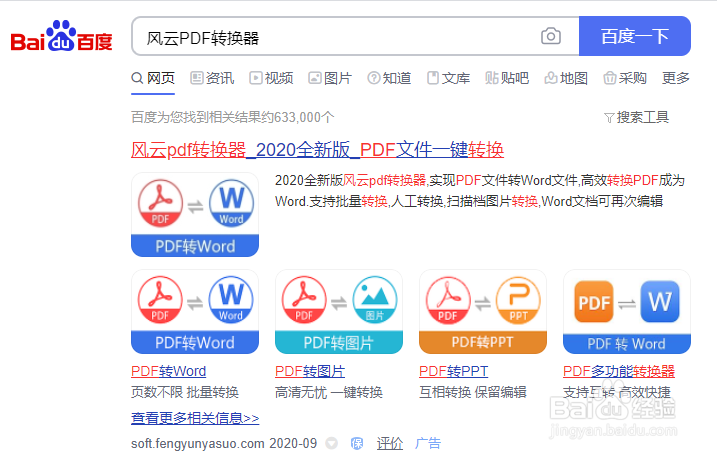Expand the gray dropdown arrow after 2020-09
Screen dimensions: 717x455
click(x=332, y=443)
